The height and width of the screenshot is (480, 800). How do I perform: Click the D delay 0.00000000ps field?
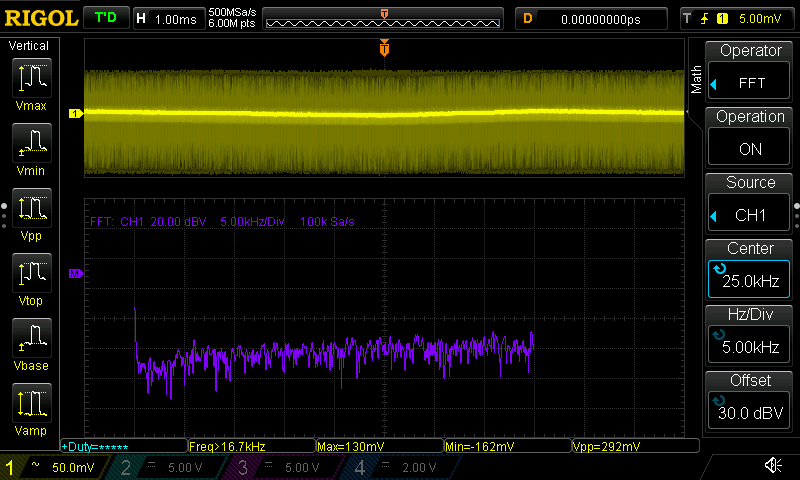coord(591,19)
